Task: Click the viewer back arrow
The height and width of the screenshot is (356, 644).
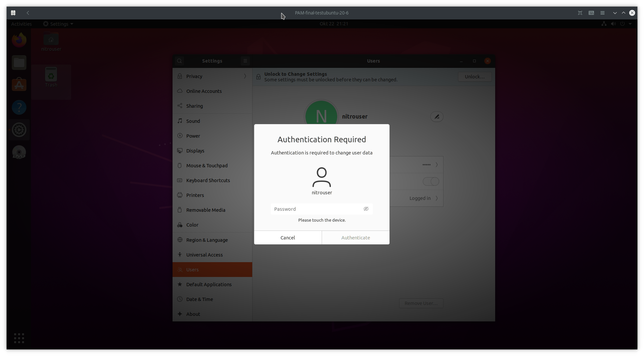Action: click(x=28, y=13)
